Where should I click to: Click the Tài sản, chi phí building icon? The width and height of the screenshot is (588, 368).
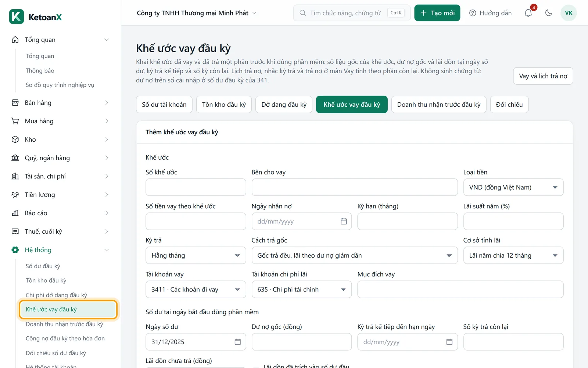pyautogui.click(x=15, y=176)
